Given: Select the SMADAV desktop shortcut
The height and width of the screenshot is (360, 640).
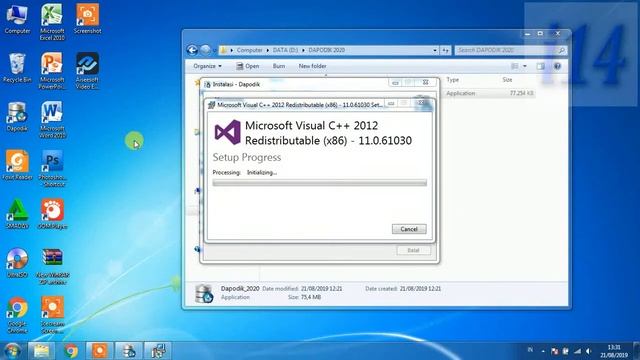Looking at the screenshot, I should pos(17,214).
